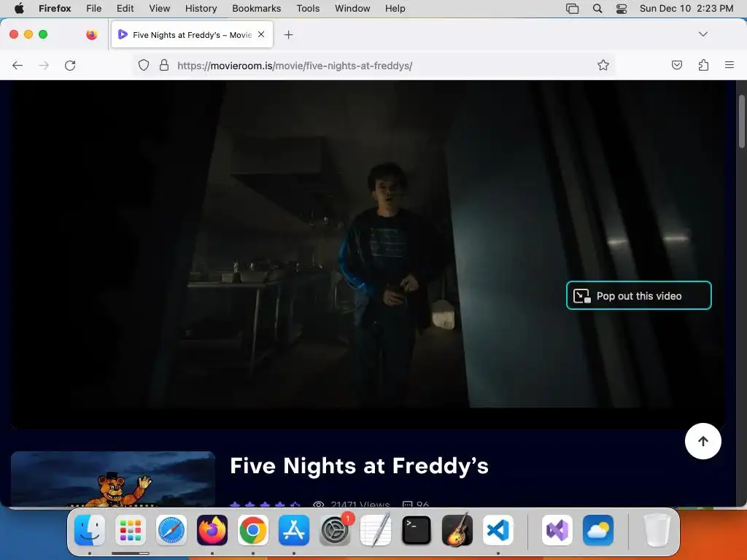Image resolution: width=747 pixels, height=560 pixels.
Task: Launch Google Chrome from the Dock
Action: (253, 530)
